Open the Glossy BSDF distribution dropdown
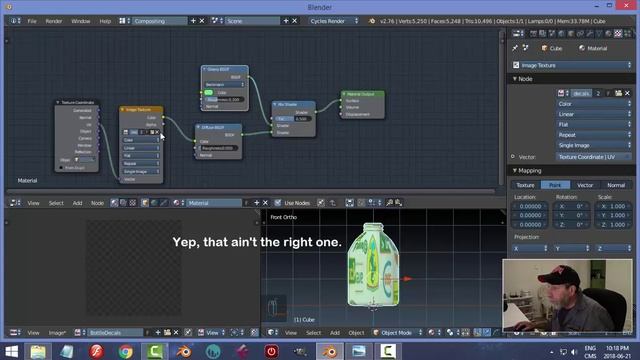Screen dimensions: 640x360 coord(224,84)
